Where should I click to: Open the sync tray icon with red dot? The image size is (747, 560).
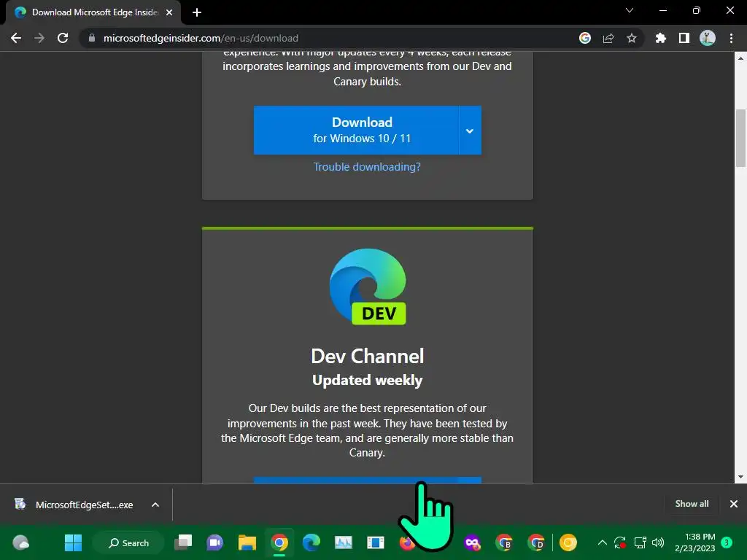[620, 542]
